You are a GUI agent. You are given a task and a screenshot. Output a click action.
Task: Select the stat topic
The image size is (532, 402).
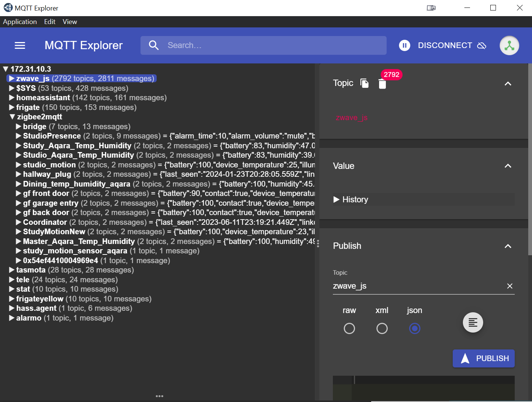tap(23, 289)
